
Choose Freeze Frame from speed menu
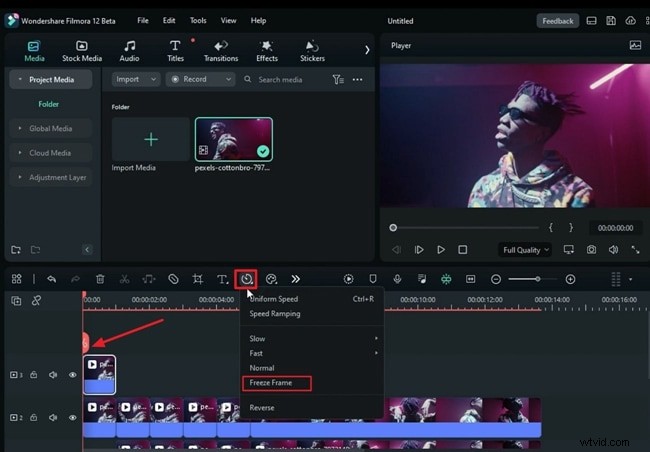click(x=273, y=383)
